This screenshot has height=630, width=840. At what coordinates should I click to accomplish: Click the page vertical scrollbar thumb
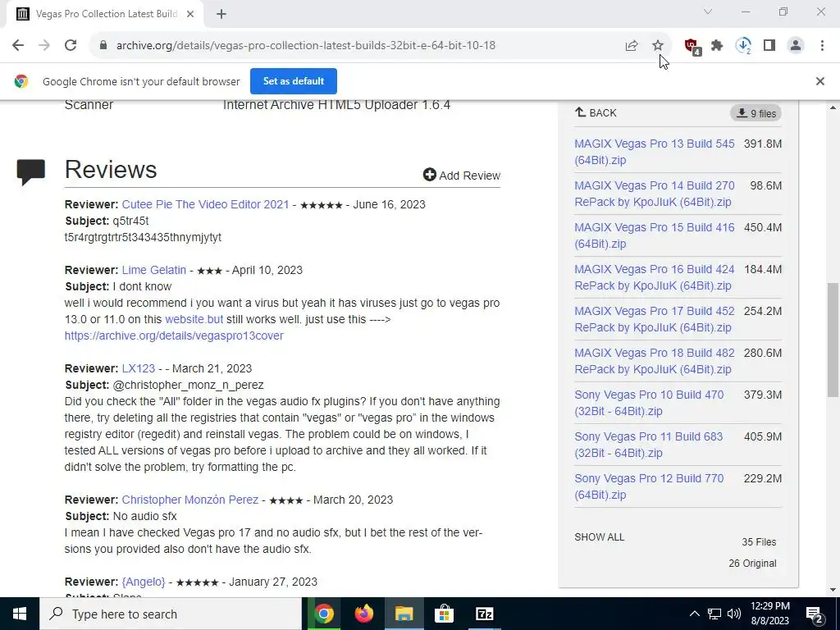pyautogui.click(x=833, y=340)
